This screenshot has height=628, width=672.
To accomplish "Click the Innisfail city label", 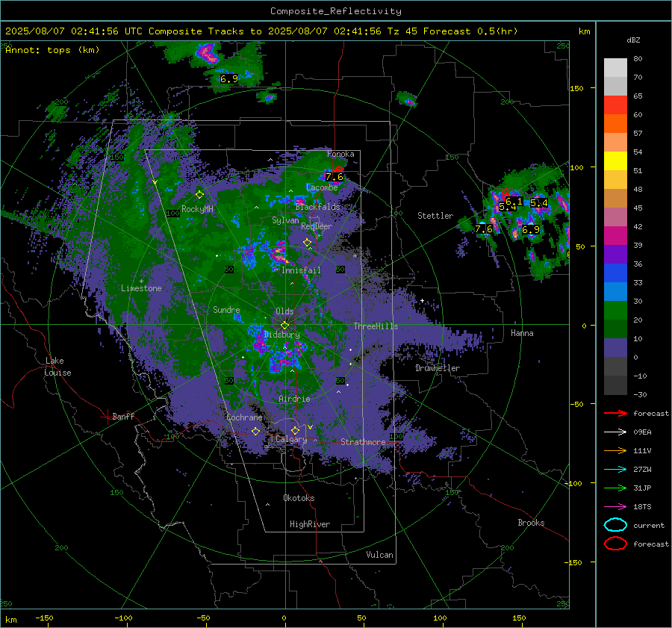I will point(301,270).
